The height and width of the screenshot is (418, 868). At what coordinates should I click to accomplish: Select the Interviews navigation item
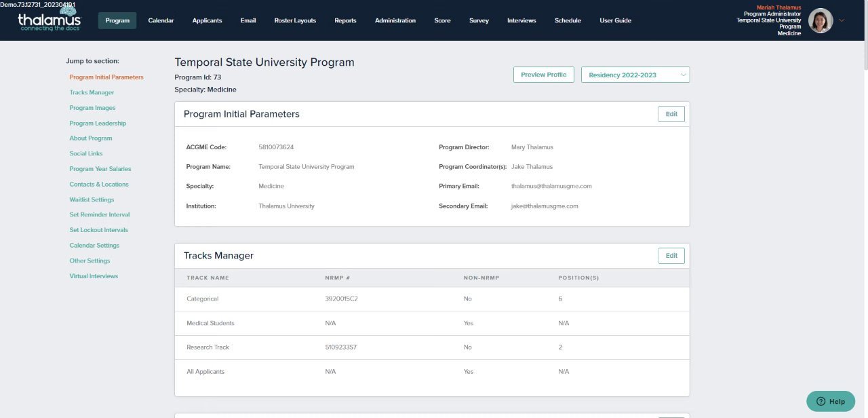(x=521, y=20)
